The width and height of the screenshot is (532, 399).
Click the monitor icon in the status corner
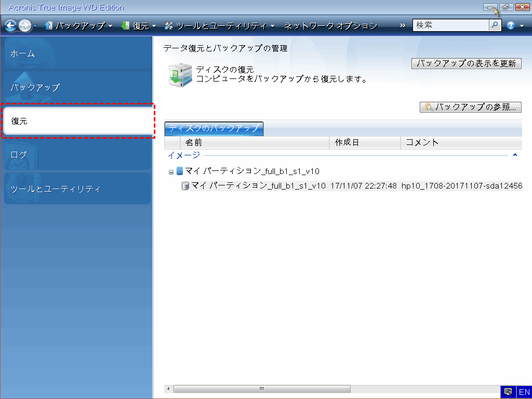coord(508,392)
